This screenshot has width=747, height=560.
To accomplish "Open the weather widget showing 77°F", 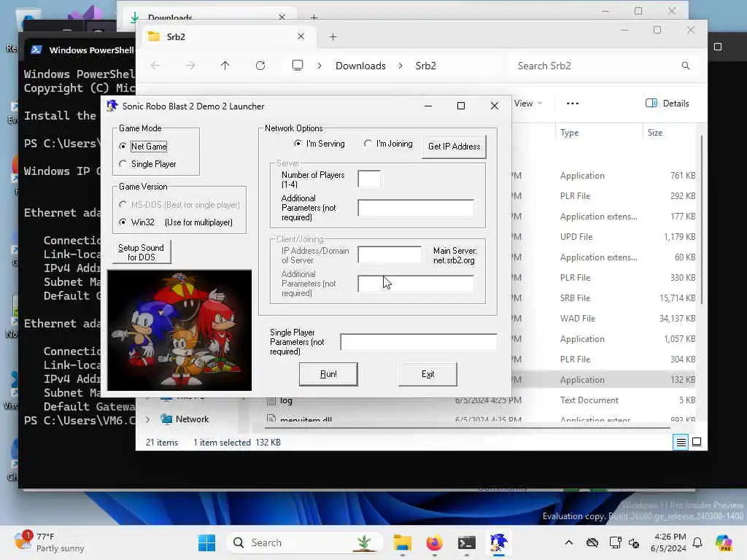I will (x=50, y=542).
